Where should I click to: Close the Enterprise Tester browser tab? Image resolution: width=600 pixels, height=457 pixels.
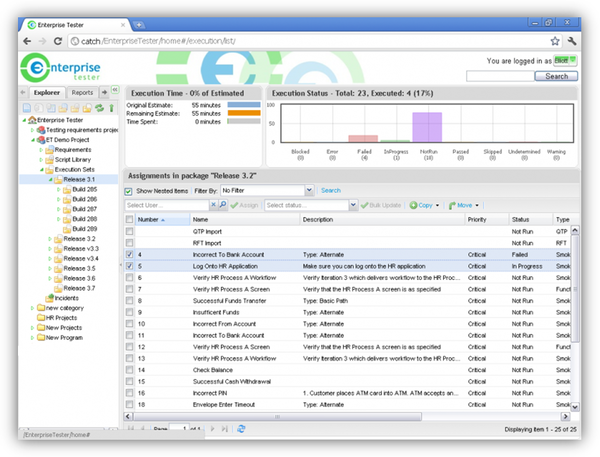click(x=123, y=25)
